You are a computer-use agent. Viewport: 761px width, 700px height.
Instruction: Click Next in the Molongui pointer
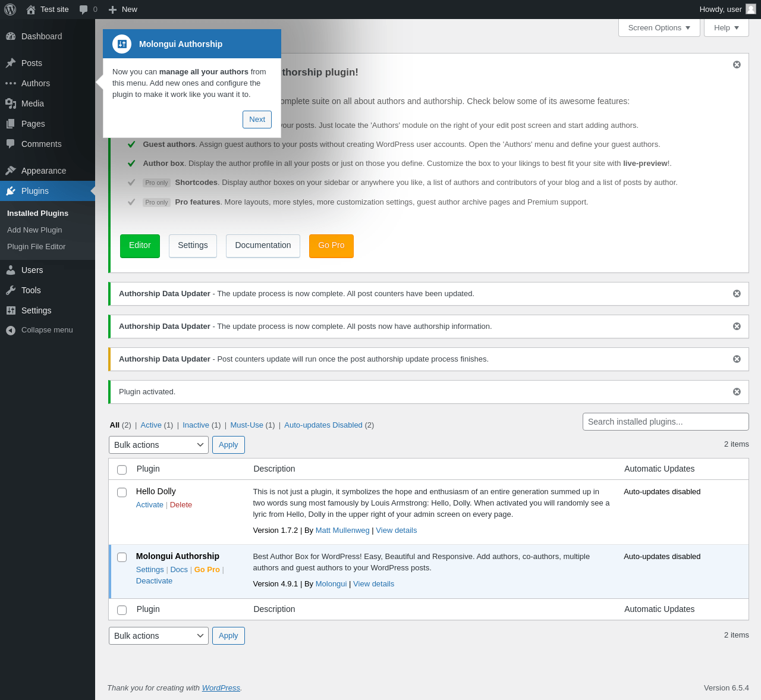[x=257, y=120]
